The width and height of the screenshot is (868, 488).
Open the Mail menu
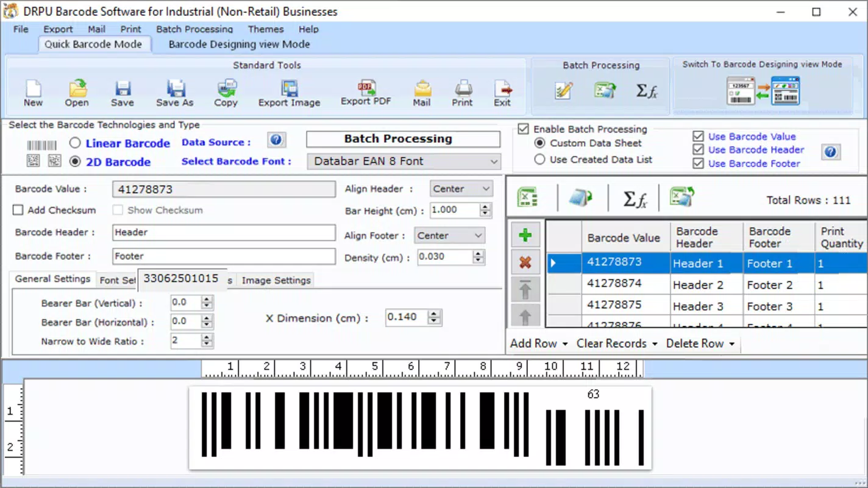[x=96, y=29]
